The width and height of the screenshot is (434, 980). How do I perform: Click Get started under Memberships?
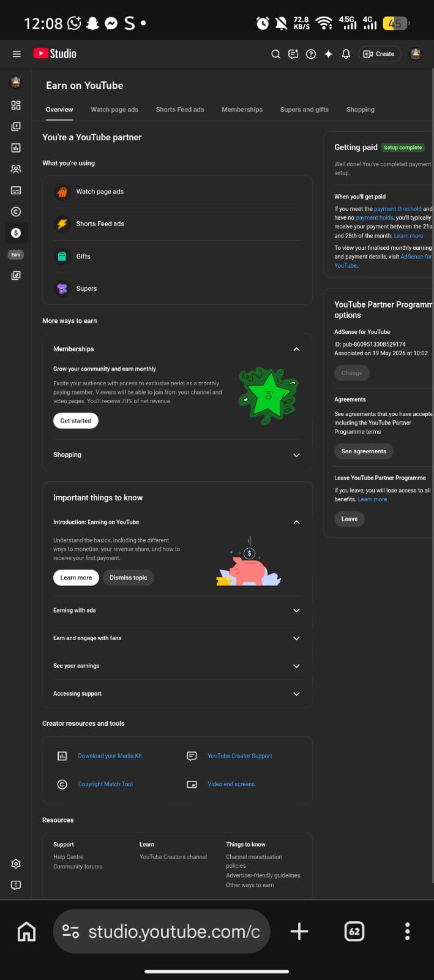pyautogui.click(x=76, y=421)
